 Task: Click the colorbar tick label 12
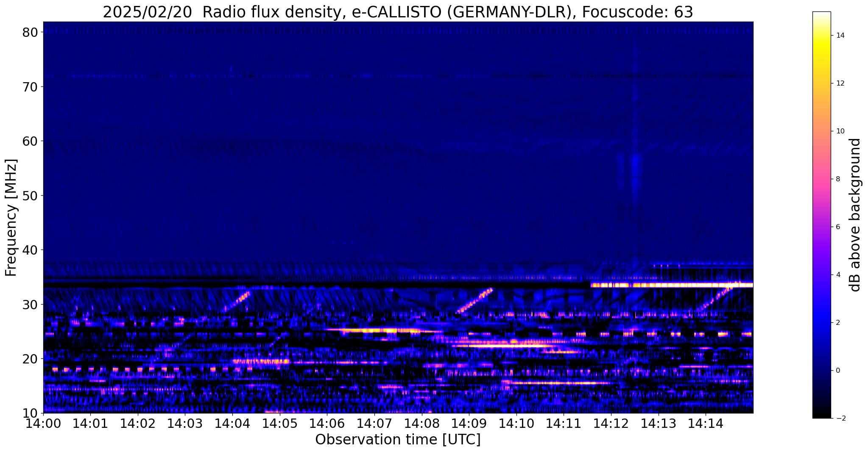tap(840, 83)
